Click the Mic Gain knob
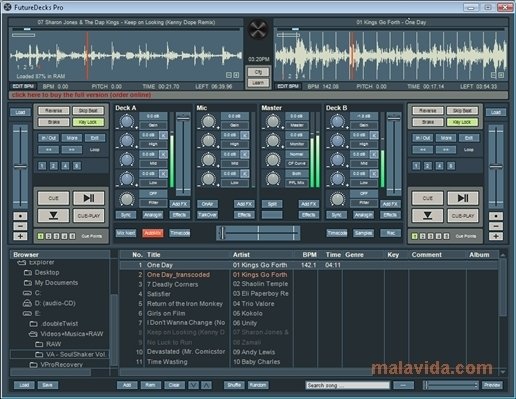Screen dimensions: 516x399 [208, 121]
